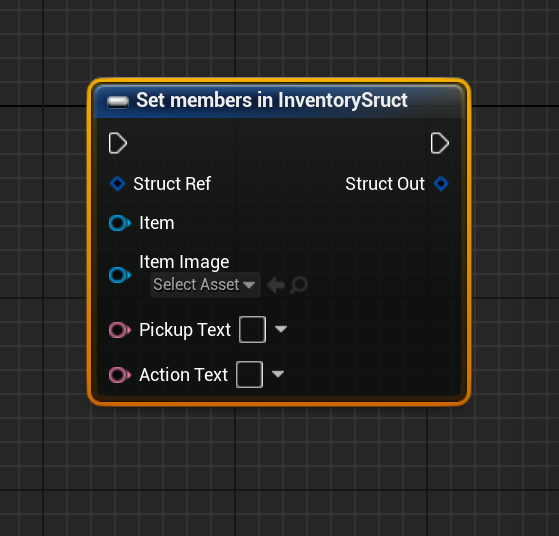Browse to asset with magnifier icon
The width and height of the screenshot is (559, 536).
click(299, 285)
